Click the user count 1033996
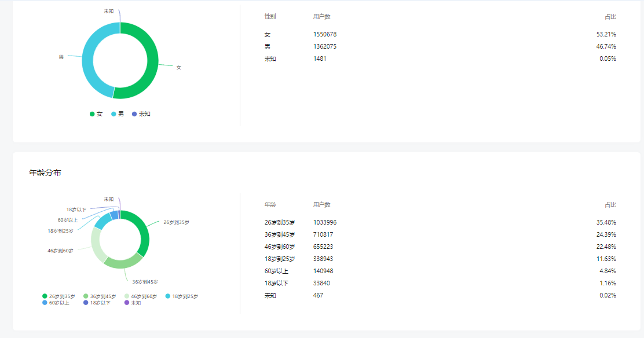644x338 pixels. point(325,222)
